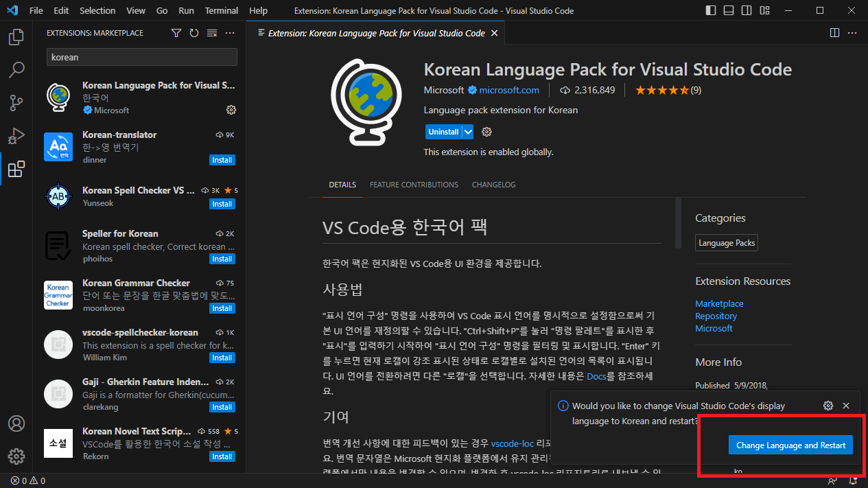Image resolution: width=868 pixels, height=488 pixels.
Task: Open the Help menu
Action: point(258,10)
